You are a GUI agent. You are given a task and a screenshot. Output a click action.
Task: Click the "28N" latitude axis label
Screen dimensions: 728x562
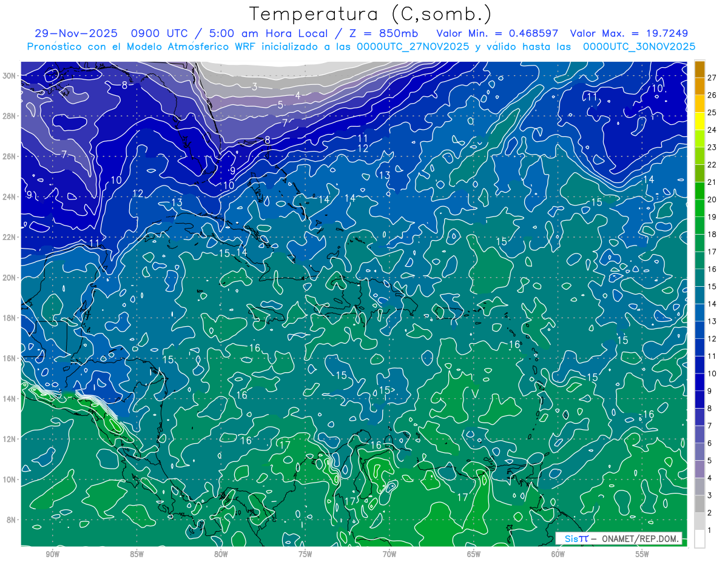(x=9, y=116)
